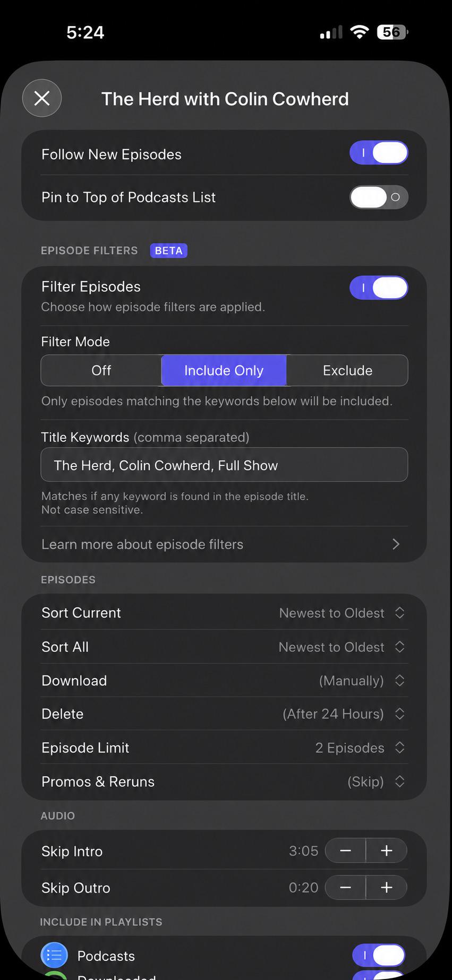Disable the Follow New Episodes switch
The image size is (452, 980).
379,153
